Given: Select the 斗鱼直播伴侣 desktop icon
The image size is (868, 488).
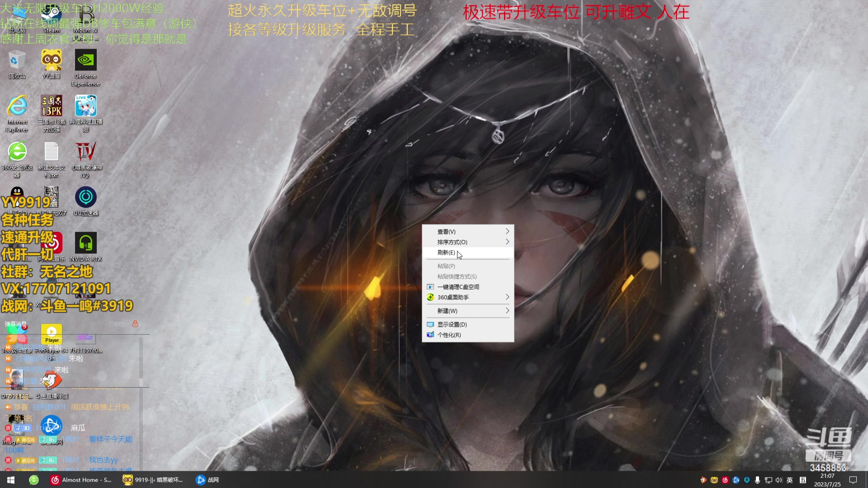Looking at the screenshot, I should pos(52,385).
